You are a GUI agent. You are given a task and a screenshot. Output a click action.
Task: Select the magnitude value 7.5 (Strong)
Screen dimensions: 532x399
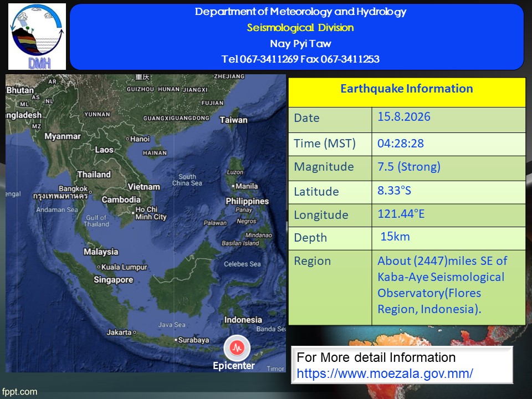[x=409, y=167]
